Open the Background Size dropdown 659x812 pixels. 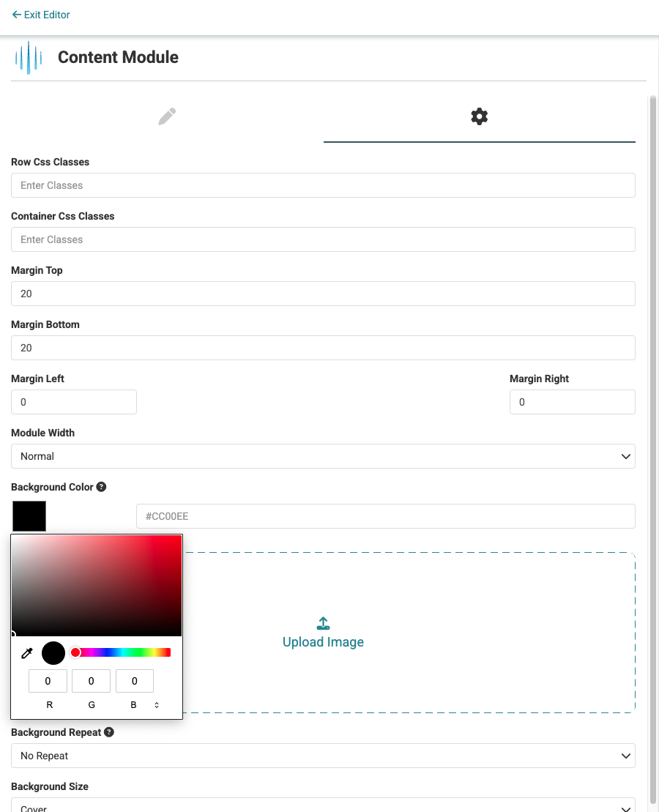point(323,807)
